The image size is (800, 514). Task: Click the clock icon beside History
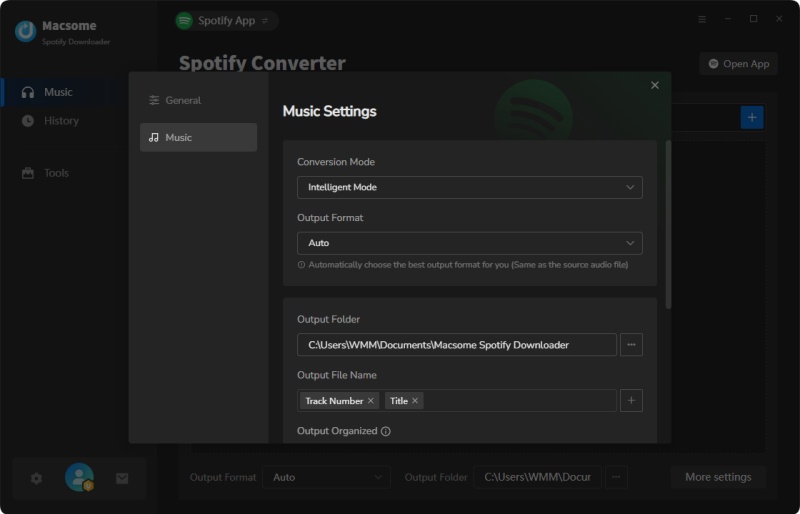pos(28,121)
